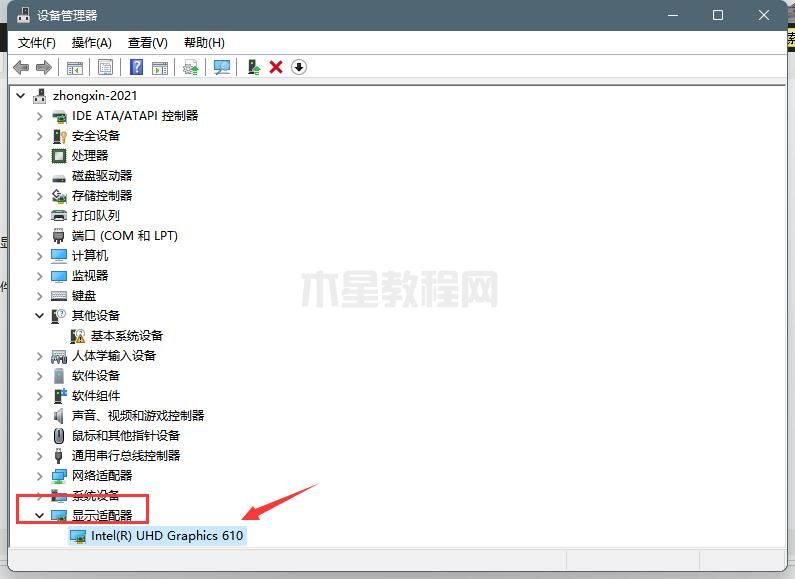Click the 声音、视频和游戏控制器 speaker icon
Viewport: 795px width, 579px height.
59,416
